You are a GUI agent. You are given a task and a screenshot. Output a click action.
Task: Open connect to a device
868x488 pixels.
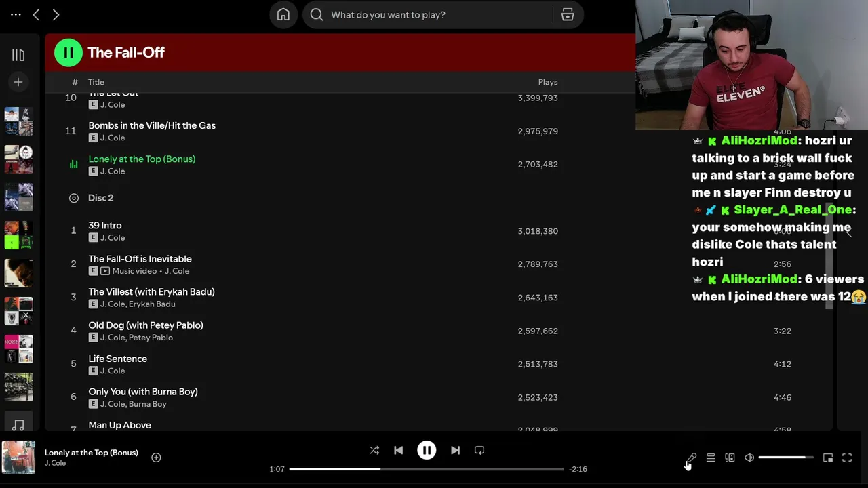[730, 457]
